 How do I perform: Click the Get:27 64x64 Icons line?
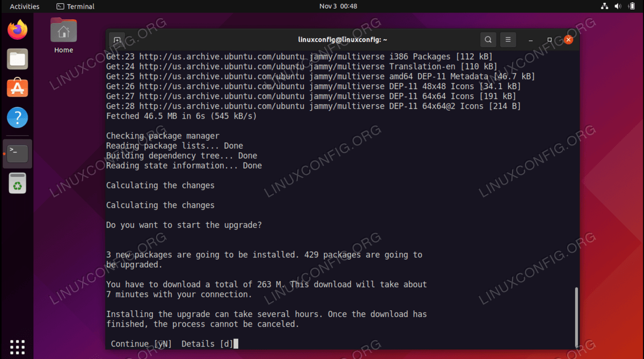(x=311, y=96)
